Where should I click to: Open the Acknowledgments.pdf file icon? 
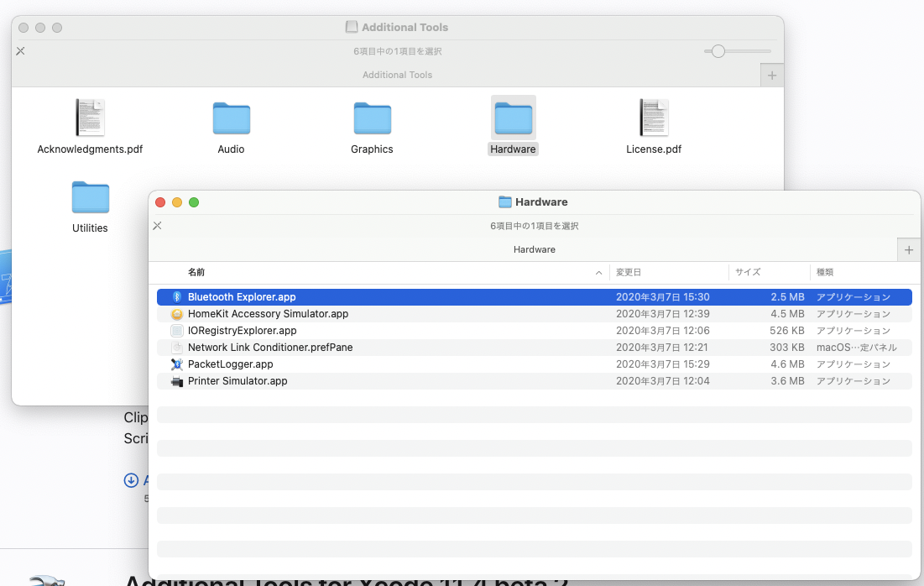tap(90, 118)
